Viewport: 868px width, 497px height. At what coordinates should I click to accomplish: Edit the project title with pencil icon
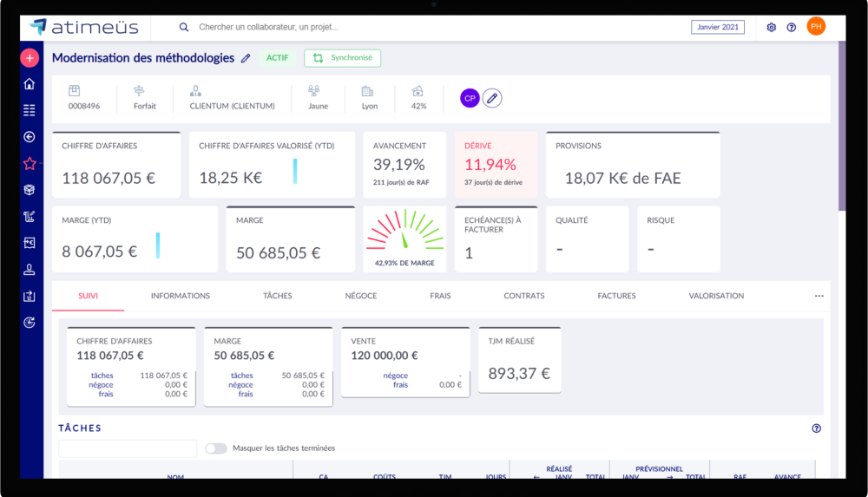tap(246, 58)
